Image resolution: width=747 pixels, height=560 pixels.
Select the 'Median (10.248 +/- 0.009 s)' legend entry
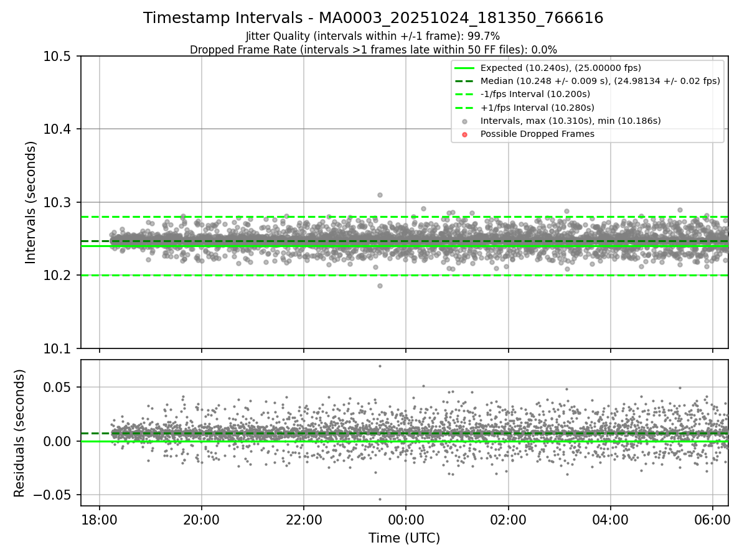click(x=600, y=81)
